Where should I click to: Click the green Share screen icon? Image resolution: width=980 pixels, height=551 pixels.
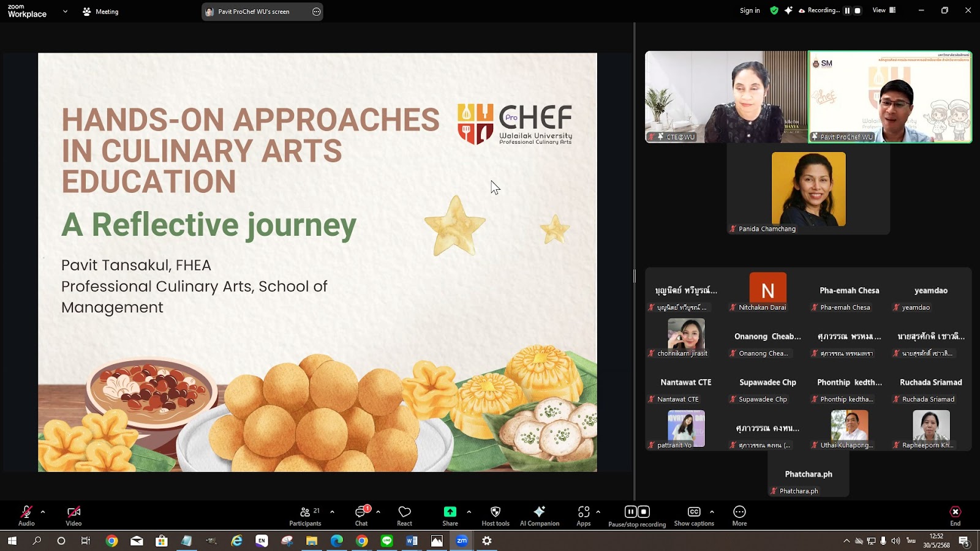450,511
